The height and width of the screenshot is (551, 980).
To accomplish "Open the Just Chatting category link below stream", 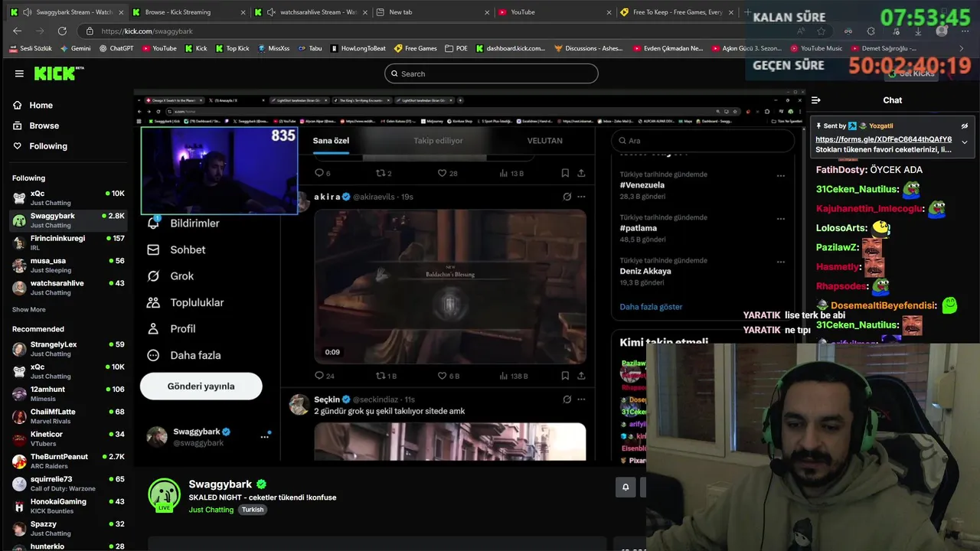I will pos(211,510).
